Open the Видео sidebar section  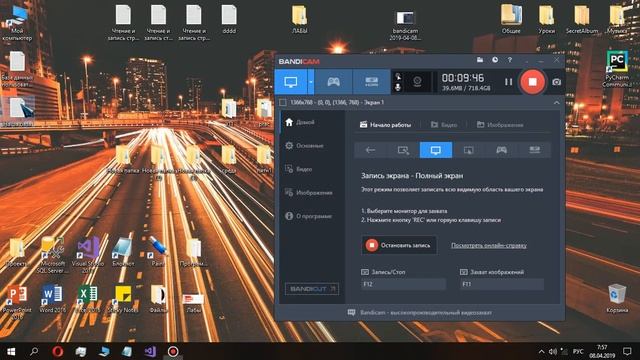tap(311, 169)
